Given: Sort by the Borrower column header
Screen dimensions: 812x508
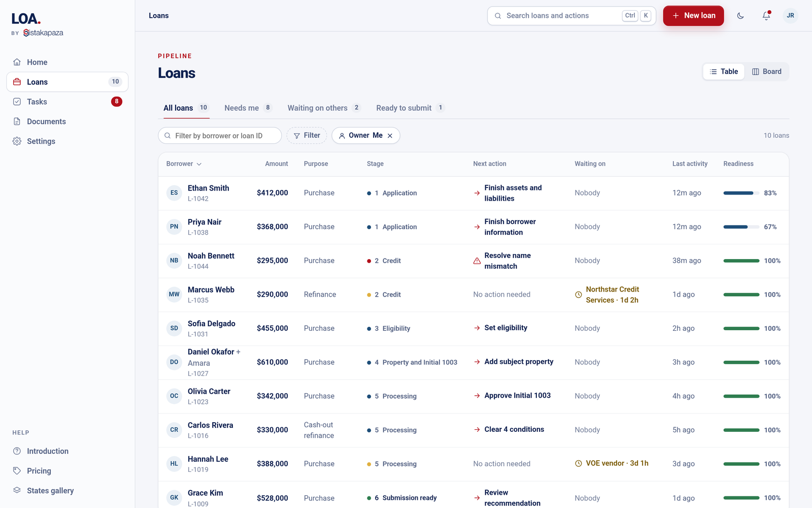Looking at the screenshot, I should 184,164.
